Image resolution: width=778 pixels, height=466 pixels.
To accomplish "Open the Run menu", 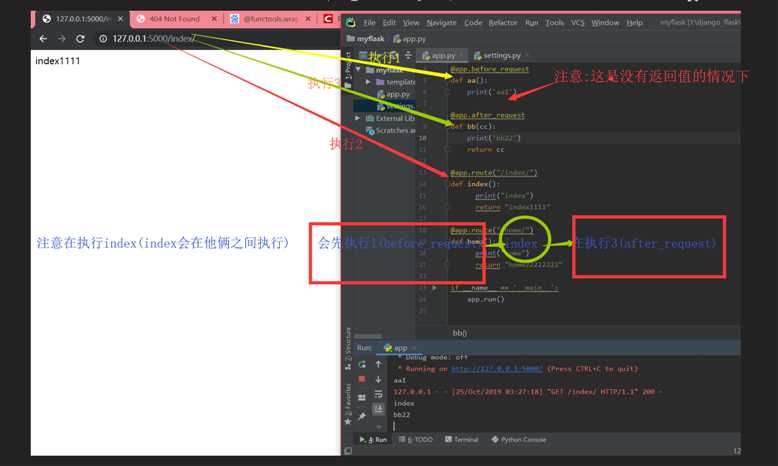I will [531, 23].
